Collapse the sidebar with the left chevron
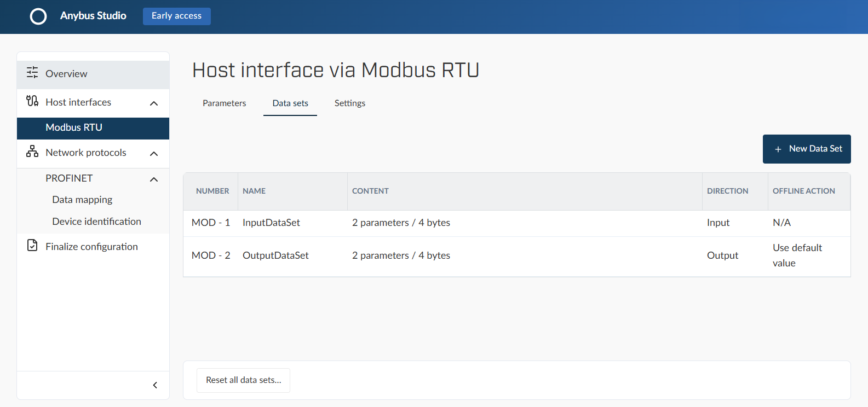 click(155, 385)
